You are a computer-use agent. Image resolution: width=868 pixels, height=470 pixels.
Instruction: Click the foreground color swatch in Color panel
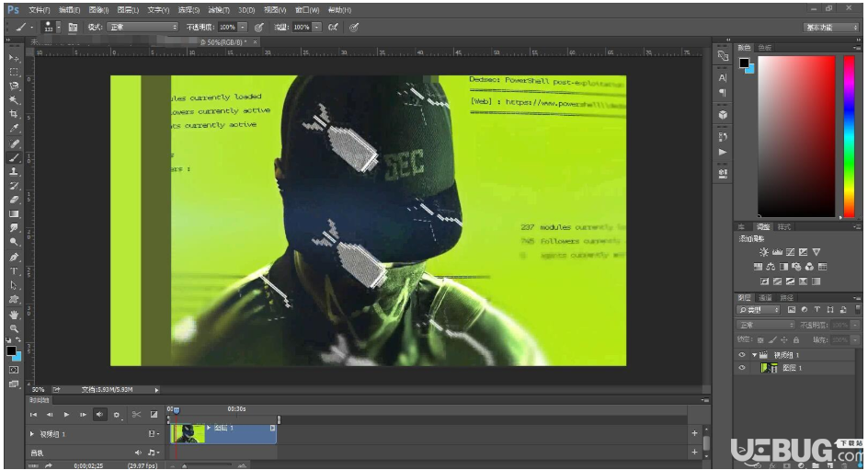(x=744, y=62)
